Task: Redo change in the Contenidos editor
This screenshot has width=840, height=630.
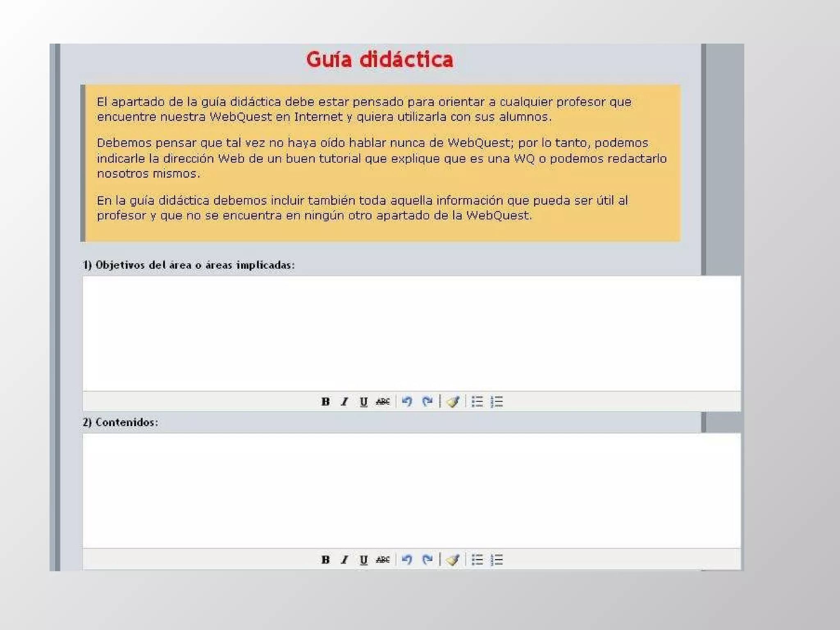Action: click(x=427, y=559)
